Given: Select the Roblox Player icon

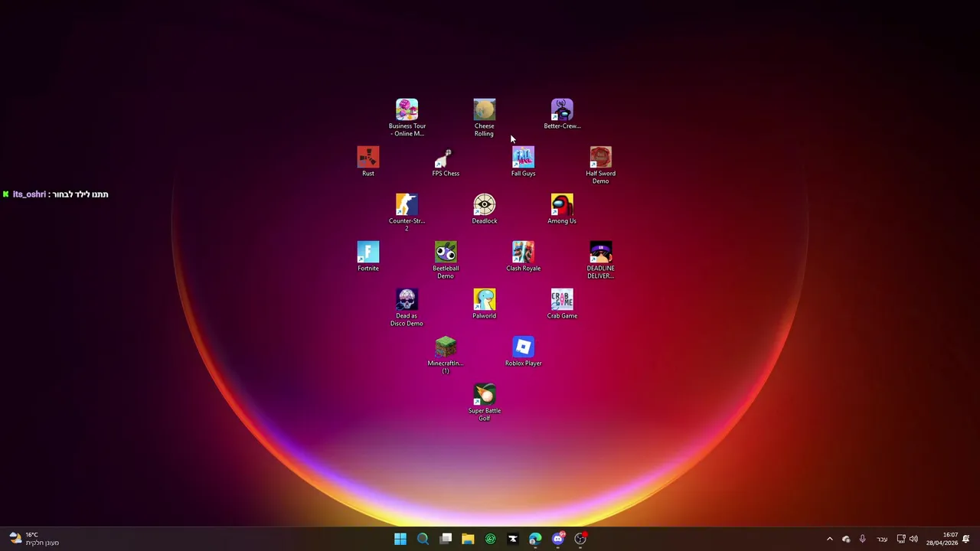Looking at the screenshot, I should click(x=523, y=351).
